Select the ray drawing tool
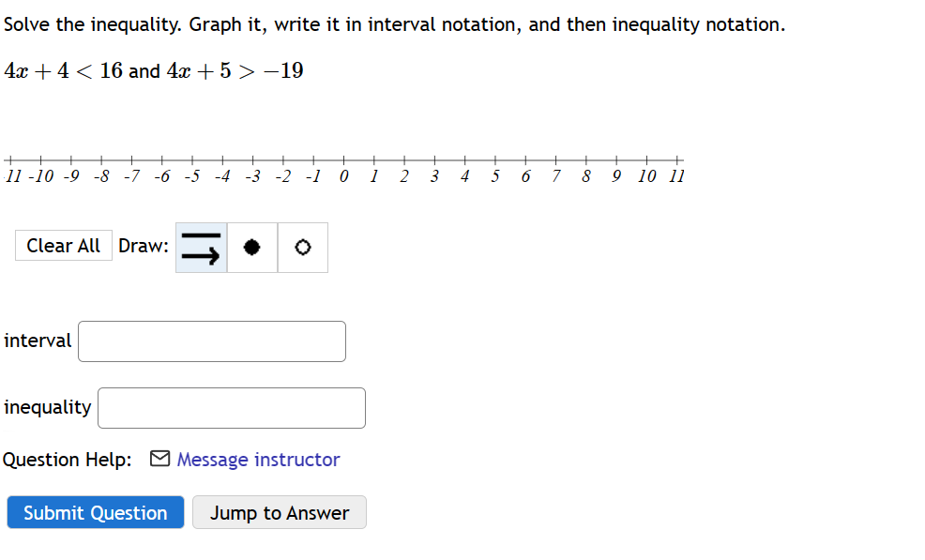Image resolution: width=925 pixels, height=560 pixels. coord(200,247)
